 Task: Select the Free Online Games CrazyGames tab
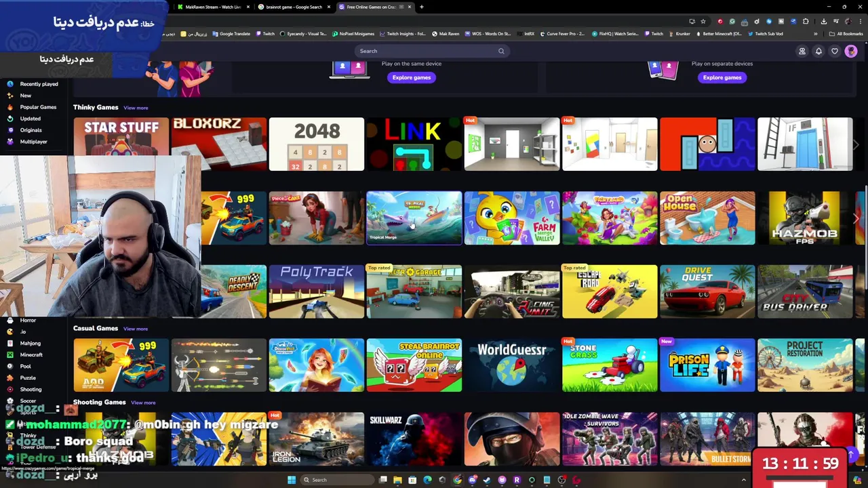[375, 7]
